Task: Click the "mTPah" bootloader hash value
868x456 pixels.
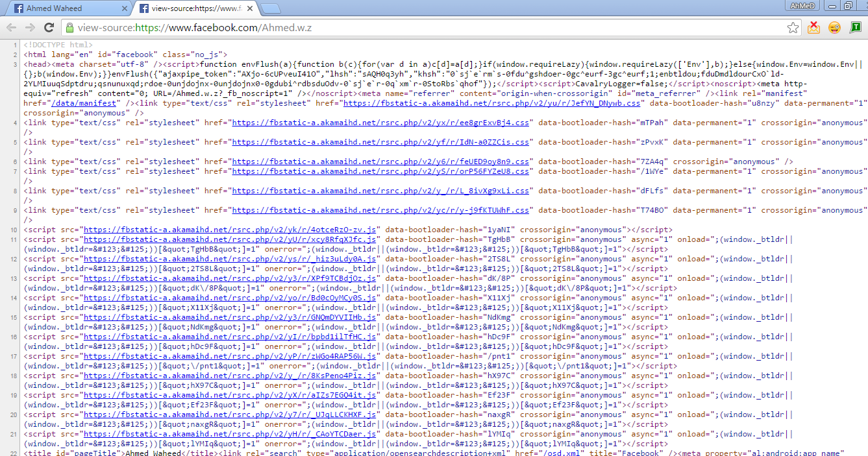Action: point(649,123)
